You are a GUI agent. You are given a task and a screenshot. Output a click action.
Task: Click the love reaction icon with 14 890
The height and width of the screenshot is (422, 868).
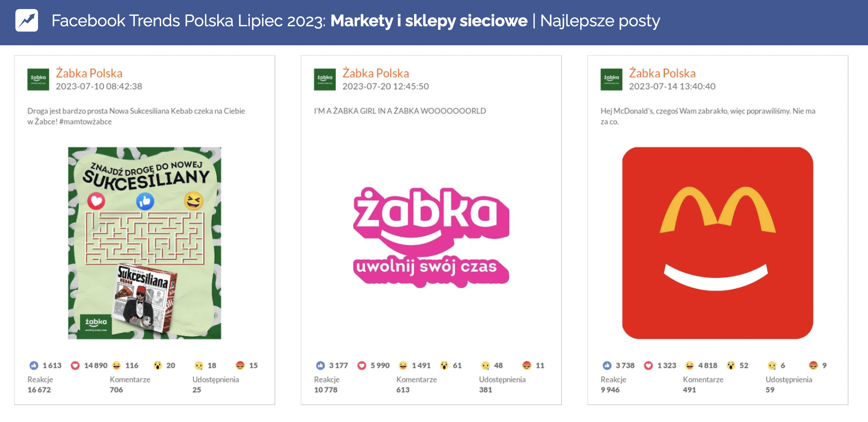(75, 365)
